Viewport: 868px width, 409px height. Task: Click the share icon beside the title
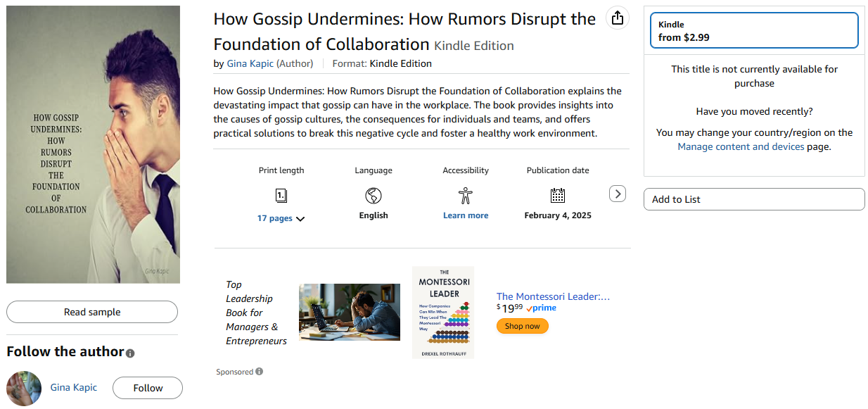(617, 18)
